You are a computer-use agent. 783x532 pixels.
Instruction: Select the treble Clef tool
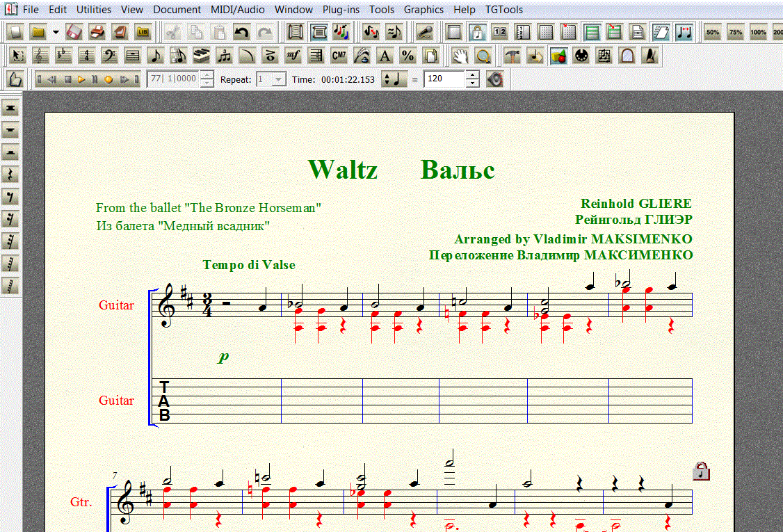[x=40, y=56]
